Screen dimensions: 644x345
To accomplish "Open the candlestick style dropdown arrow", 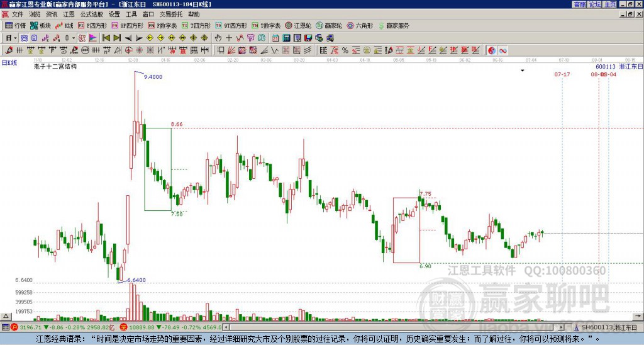I will click(73, 38).
